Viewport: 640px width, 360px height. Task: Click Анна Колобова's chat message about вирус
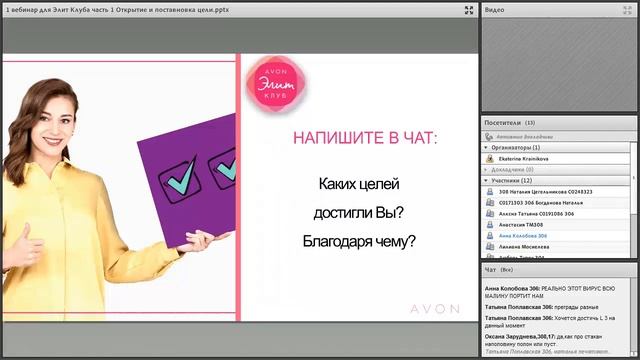click(x=550, y=292)
